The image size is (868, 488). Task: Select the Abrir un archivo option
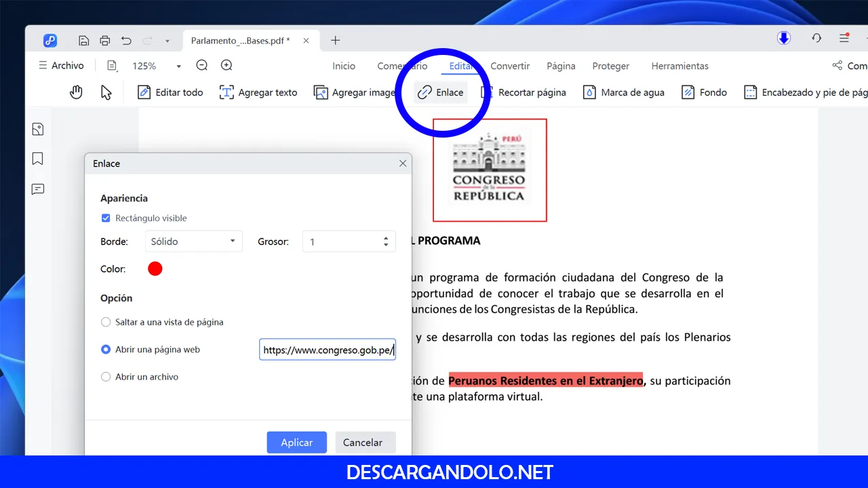click(x=106, y=377)
